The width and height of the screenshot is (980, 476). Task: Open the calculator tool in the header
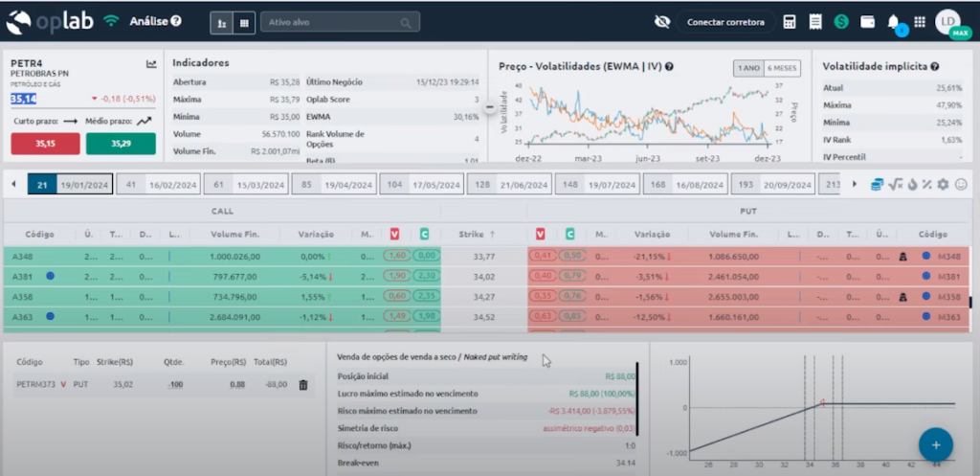(x=790, y=22)
